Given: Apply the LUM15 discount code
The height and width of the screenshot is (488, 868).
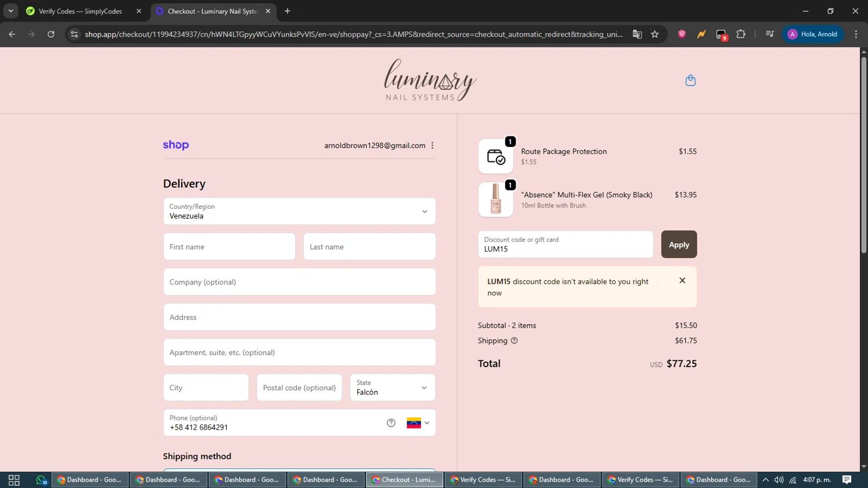Looking at the screenshot, I should coord(679,245).
